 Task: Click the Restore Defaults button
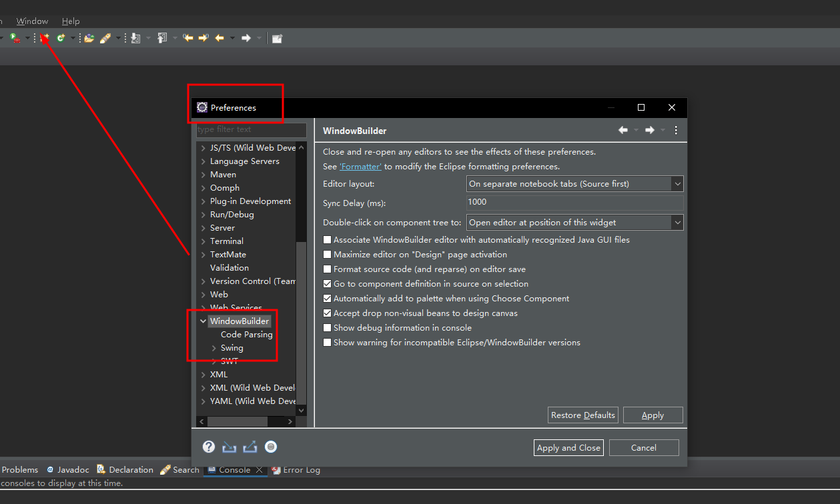(x=583, y=415)
